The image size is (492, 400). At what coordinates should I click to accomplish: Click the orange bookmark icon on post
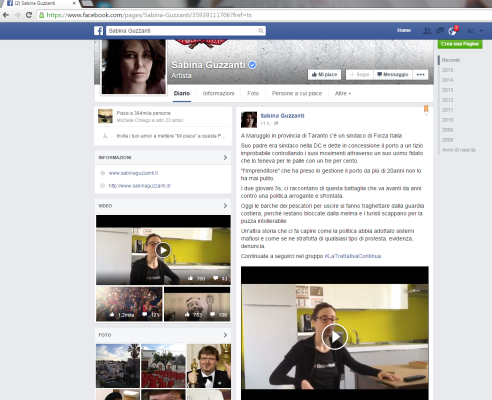[426, 108]
